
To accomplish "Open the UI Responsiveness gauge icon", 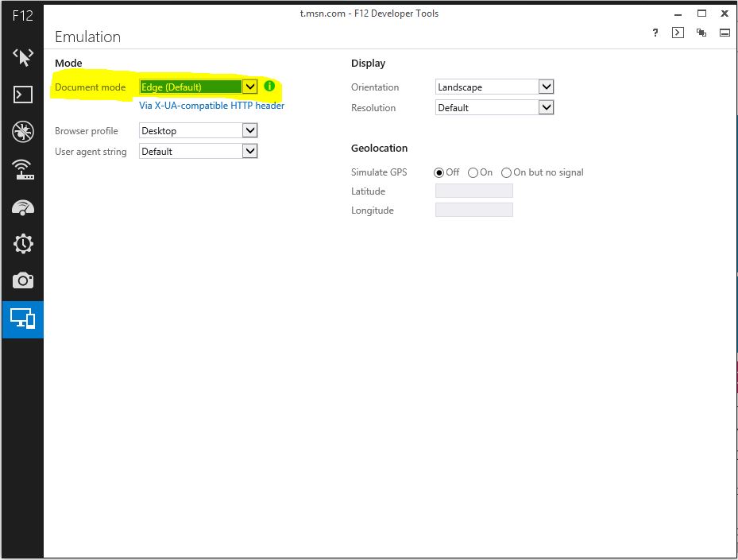I will pyautogui.click(x=23, y=207).
